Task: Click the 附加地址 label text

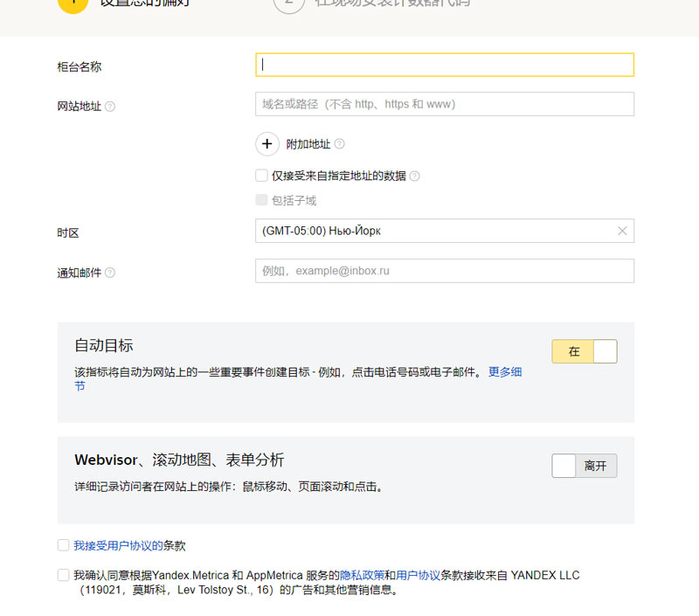Action: coord(308,144)
